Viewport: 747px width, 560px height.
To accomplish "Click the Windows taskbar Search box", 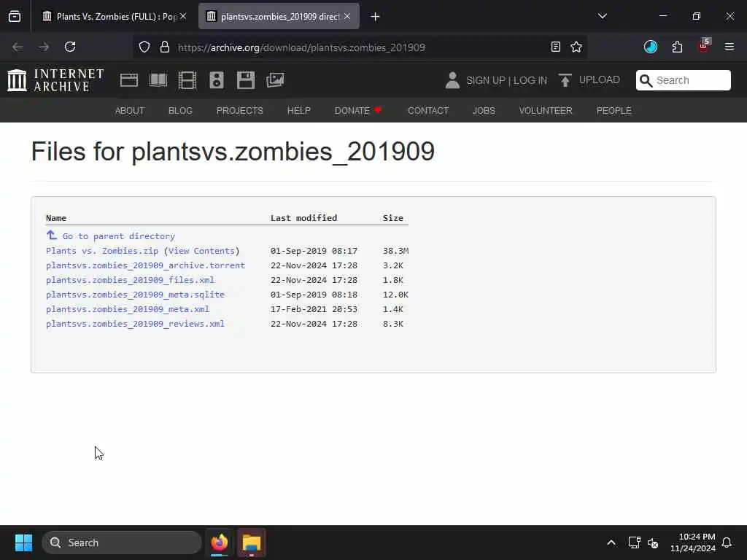I will pos(122,542).
